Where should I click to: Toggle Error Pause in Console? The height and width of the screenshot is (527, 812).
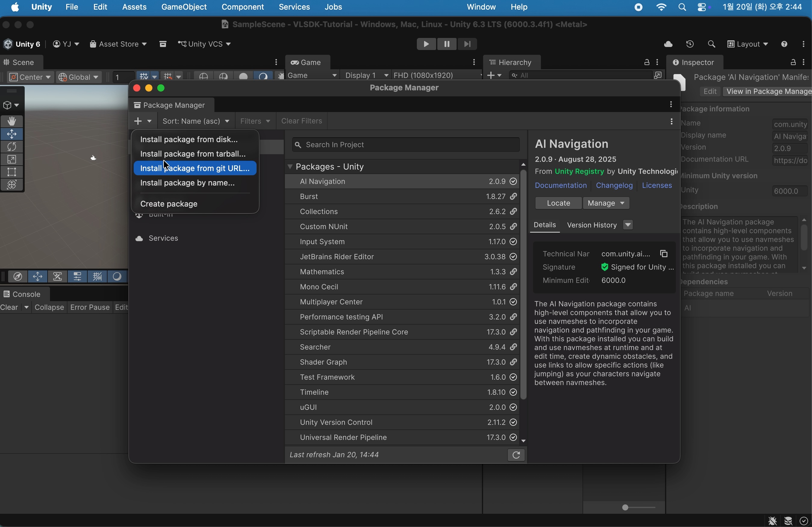(89, 308)
